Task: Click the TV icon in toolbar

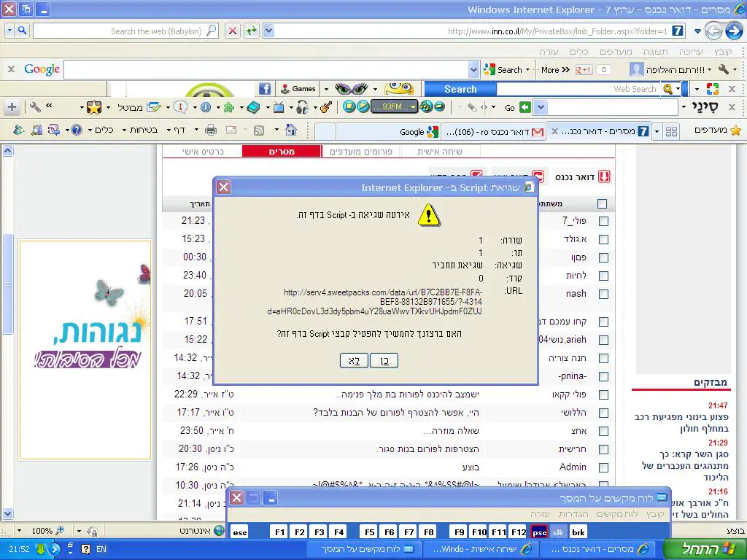Action: pos(279,107)
